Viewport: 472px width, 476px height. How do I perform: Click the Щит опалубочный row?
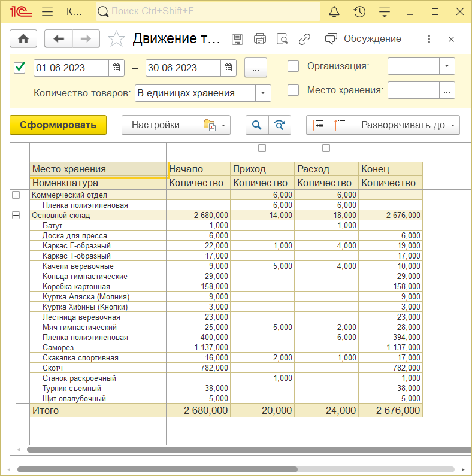pos(226,398)
